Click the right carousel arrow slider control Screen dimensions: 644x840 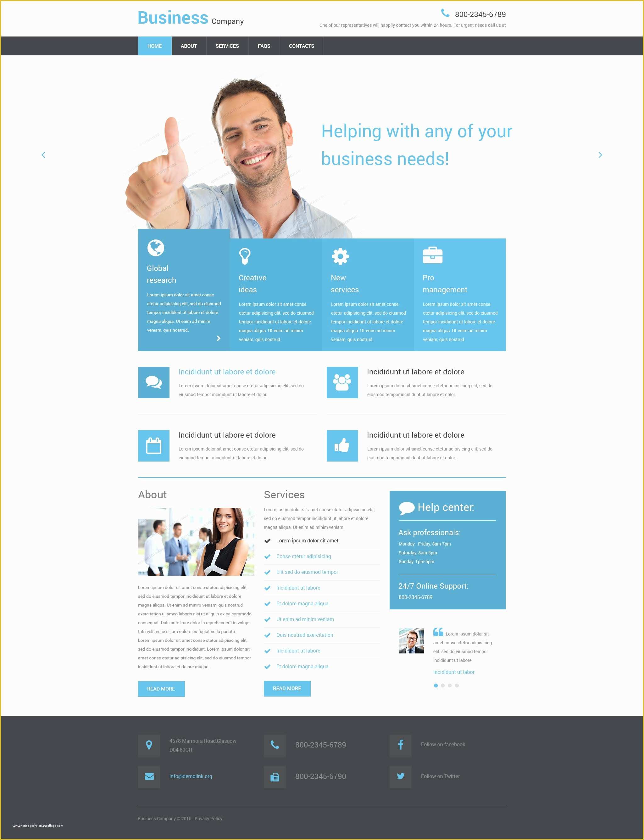tap(599, 154)
